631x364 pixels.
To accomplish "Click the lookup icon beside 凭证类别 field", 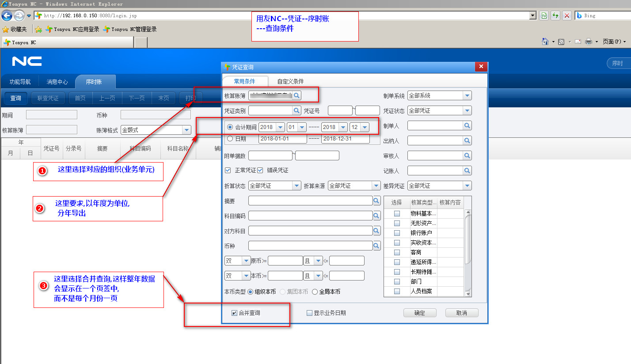I will coord(296,110).
